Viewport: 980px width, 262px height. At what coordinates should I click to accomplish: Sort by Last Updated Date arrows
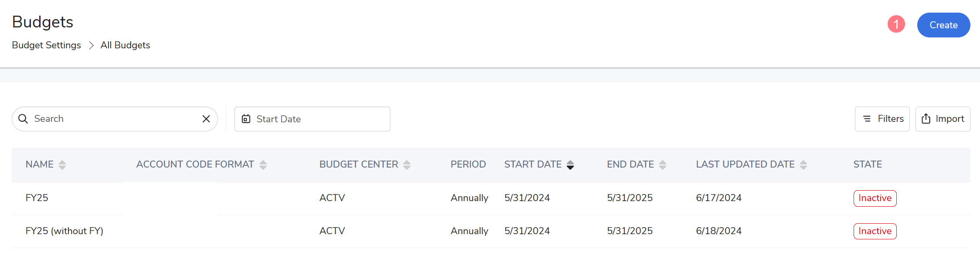804,165
